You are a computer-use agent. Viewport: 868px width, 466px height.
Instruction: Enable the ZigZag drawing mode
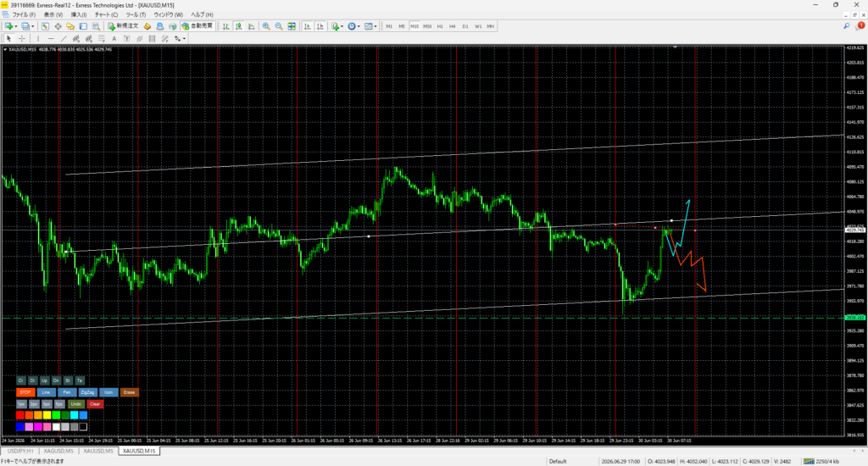pyautogui.click(x=87, y=392)
